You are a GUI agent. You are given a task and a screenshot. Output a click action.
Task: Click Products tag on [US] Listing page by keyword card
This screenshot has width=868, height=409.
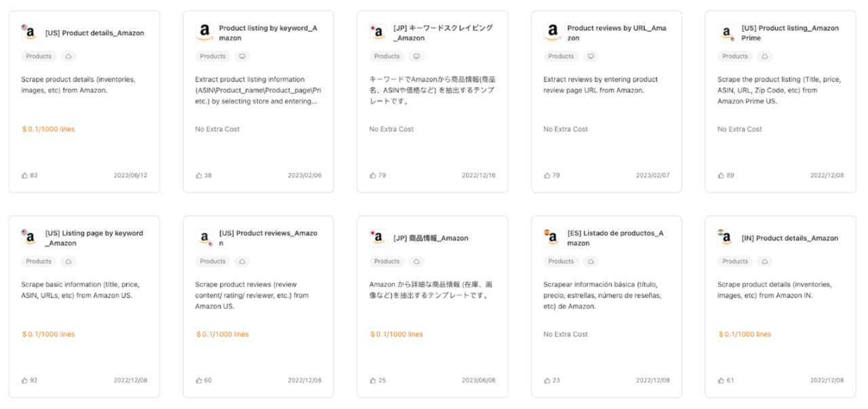[x=39, y=261]
